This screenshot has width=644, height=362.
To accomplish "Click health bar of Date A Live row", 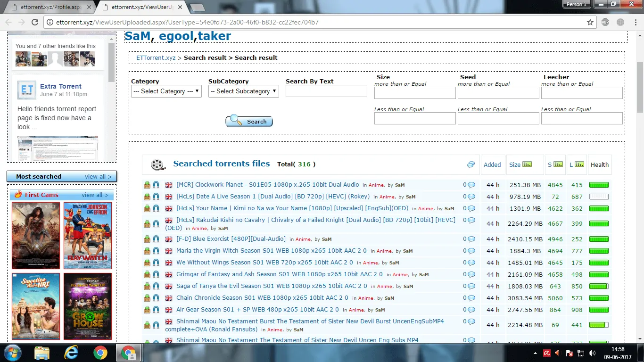I will [x=599, y=197].
